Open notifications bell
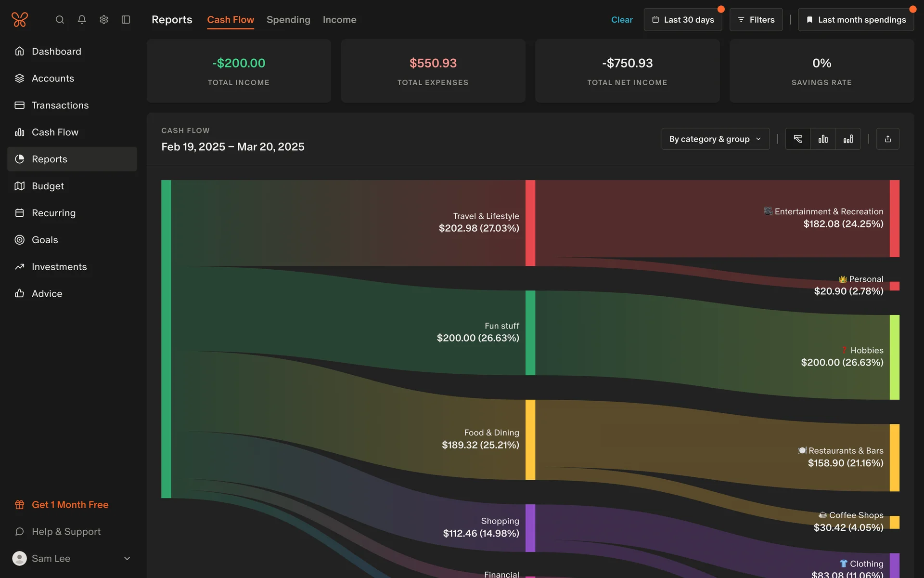 pyautogui.click(x=82, y=20)
